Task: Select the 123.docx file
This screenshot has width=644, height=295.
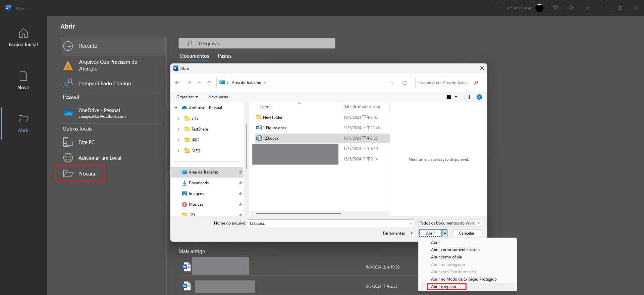Action: pos(322,138)
